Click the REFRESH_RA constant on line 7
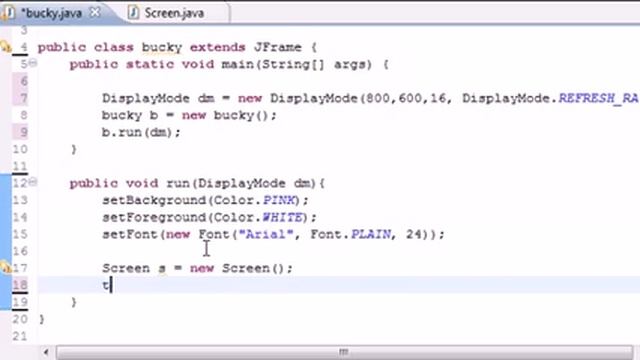Image resolution: width=640 pixels, height=360 pixels. [x=598, y=98]
